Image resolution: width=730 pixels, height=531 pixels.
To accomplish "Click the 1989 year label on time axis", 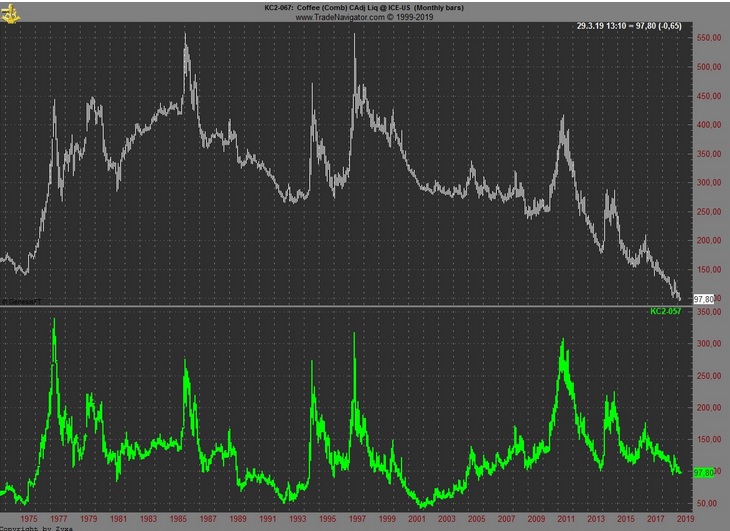I will 238,519.
